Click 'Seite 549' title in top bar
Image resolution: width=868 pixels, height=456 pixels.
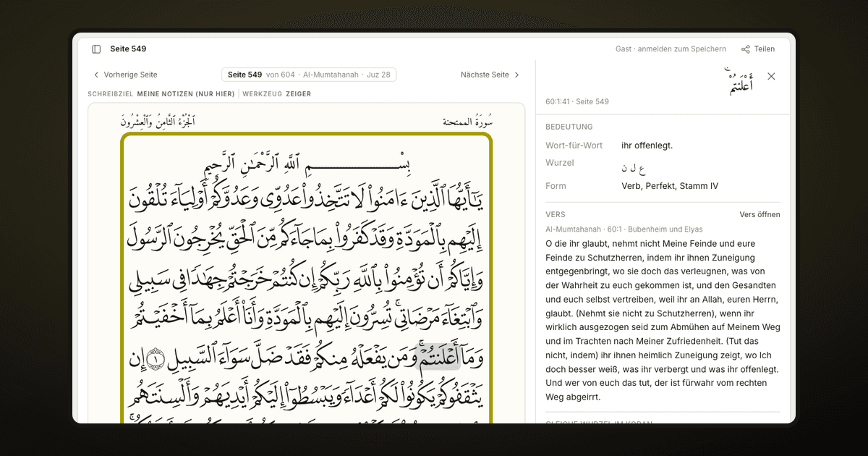tap(128, 49)
